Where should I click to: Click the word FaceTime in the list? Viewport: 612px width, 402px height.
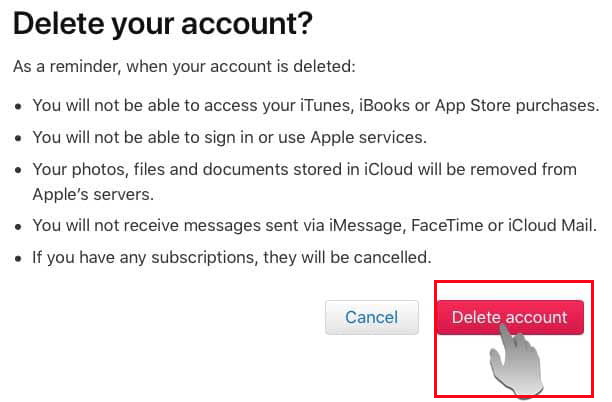(x=447, y=226)
